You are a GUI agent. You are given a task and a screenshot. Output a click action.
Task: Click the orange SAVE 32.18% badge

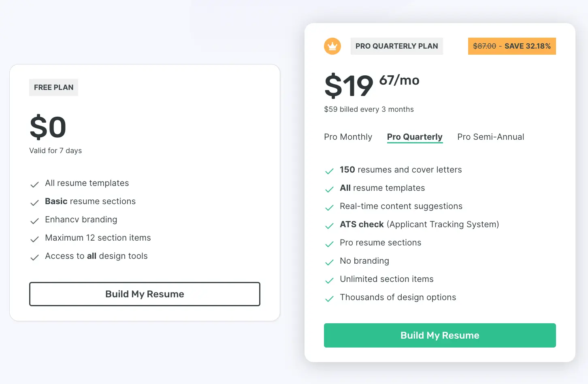pyautogui.click(x=512, y=46)
